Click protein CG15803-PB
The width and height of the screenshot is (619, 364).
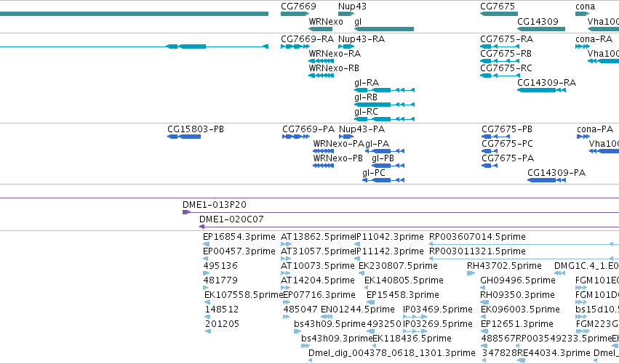point(196,129)
